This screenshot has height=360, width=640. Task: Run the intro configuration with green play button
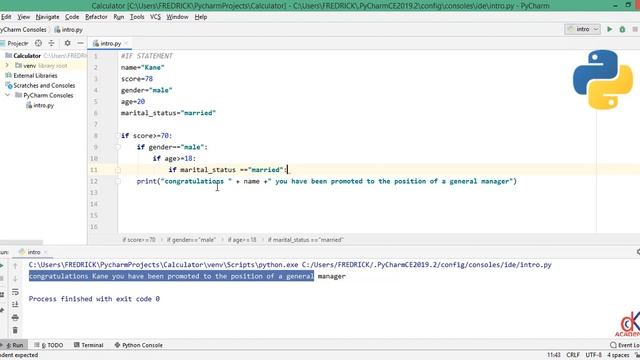609,29
